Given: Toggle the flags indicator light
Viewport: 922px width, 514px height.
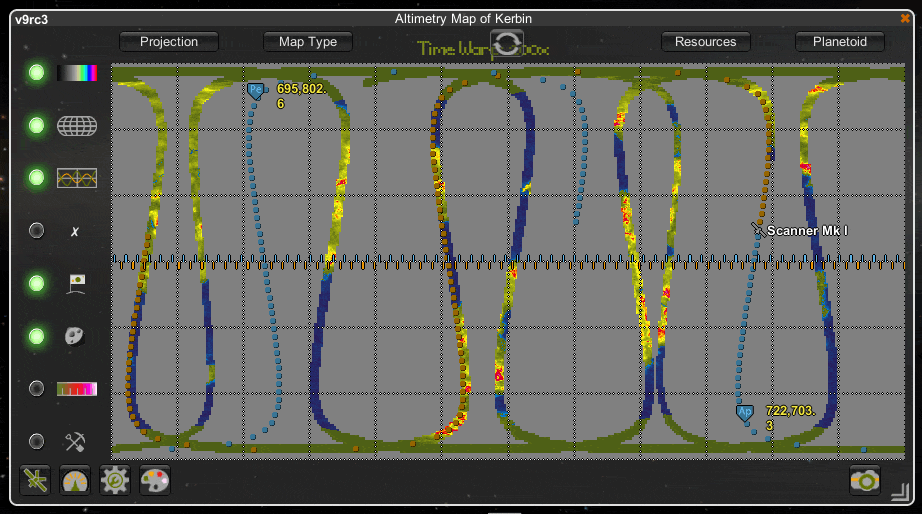Looking at the screenshot, I should (36, 283).
